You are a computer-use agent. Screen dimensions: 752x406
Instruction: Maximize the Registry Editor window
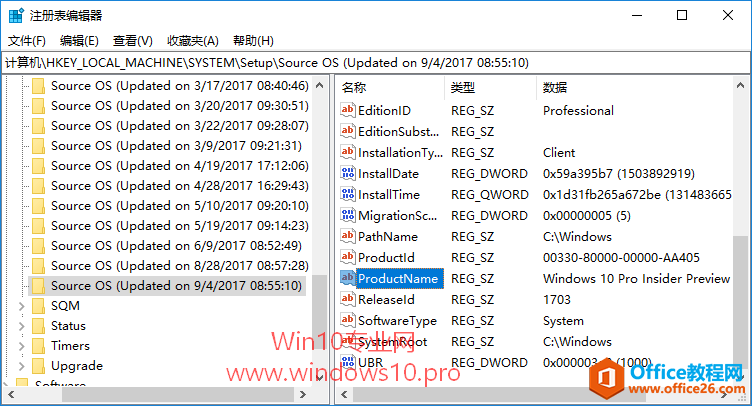(x=682, y=15)
